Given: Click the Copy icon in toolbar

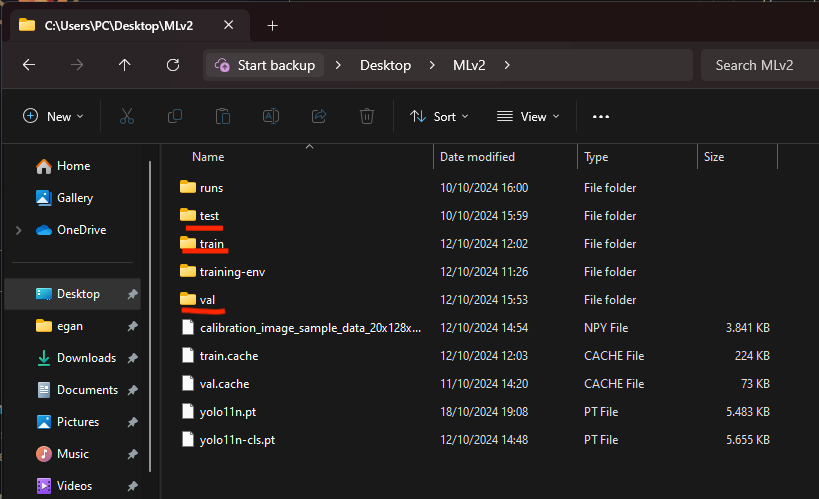Looking at the screenshot, I should 175,117.
